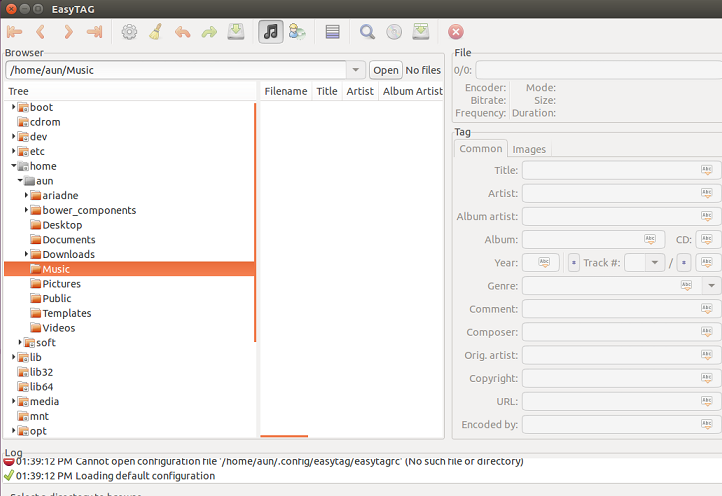The height and width of the screenshot is (496, 722).
Task: Go to the first file toolbar icon
Action: coord(14,32)
